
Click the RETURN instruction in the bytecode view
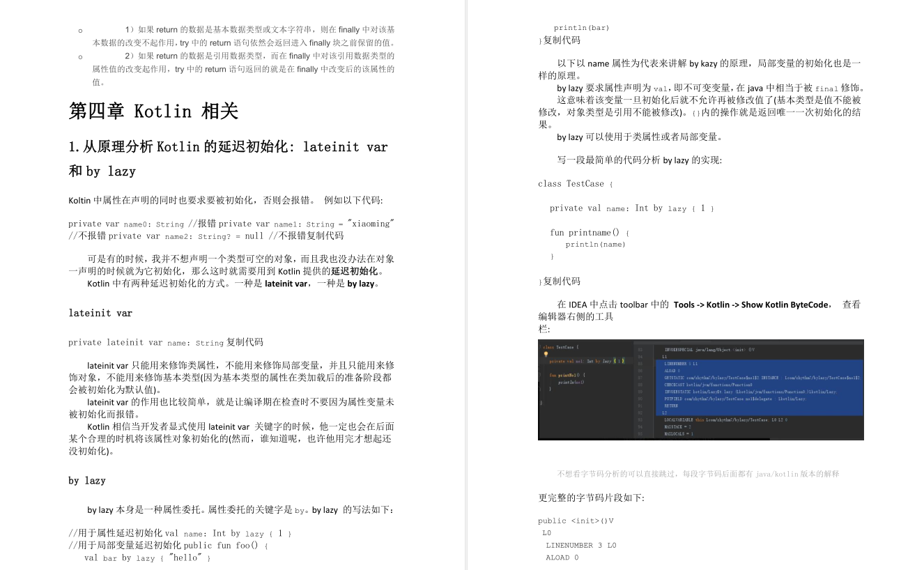point(671,406)
